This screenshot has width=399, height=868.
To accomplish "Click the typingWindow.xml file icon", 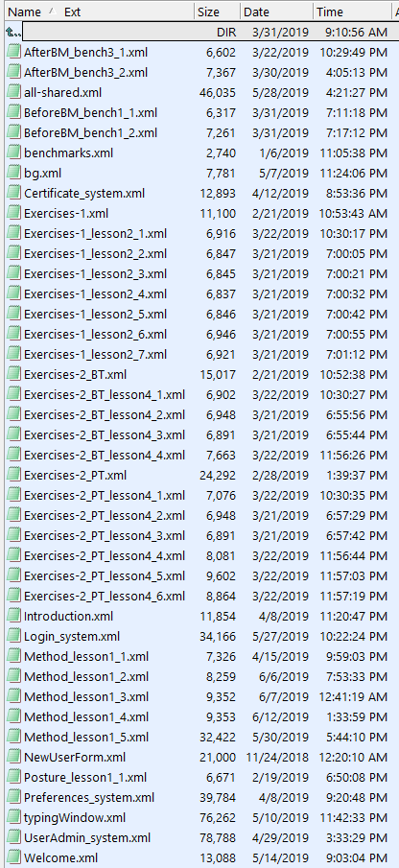I will [x=13, y=817].
